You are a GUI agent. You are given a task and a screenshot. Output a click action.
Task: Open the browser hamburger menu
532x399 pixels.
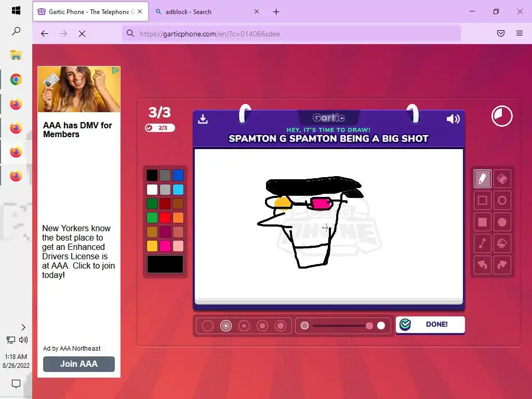tap(519, 33)
